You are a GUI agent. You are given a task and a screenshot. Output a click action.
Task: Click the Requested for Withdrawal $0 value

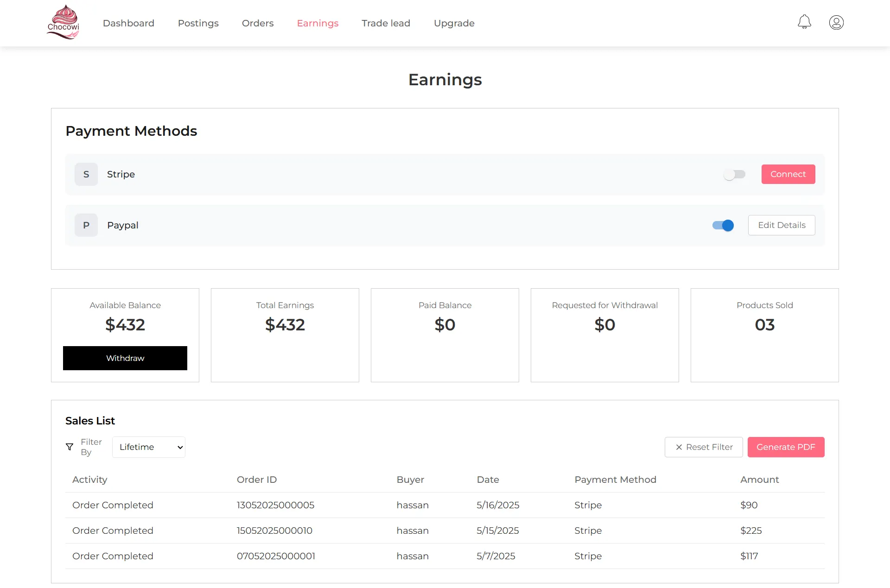[x=605, y=325]
